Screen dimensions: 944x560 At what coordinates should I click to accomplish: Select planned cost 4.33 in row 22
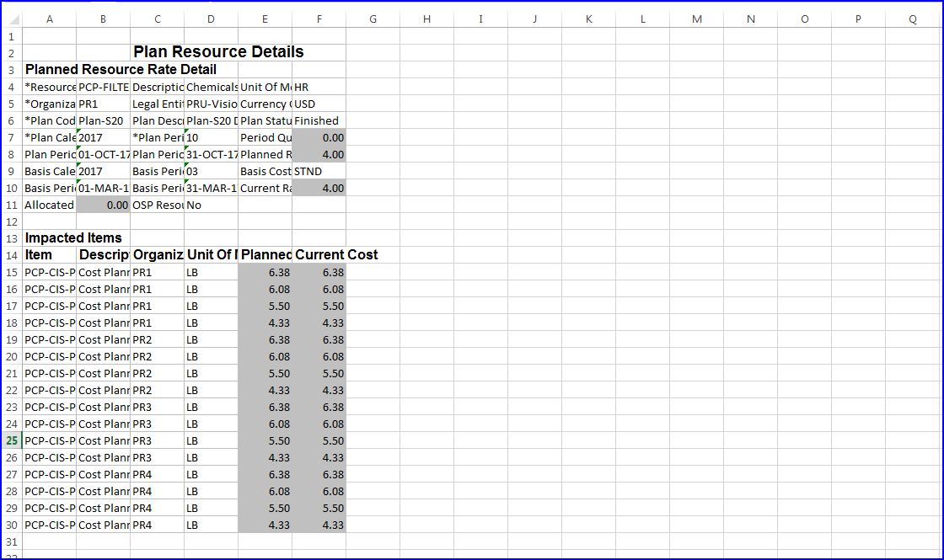point(265,390)
